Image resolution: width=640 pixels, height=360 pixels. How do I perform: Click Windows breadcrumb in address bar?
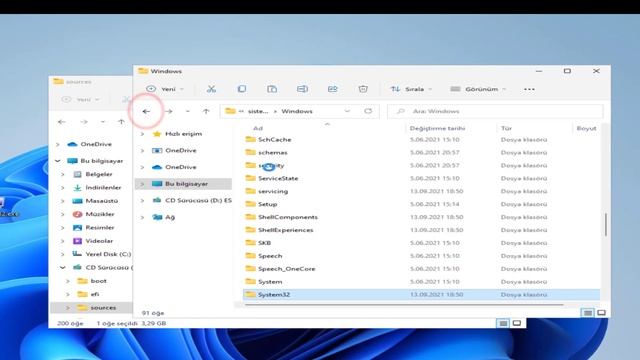297,111
